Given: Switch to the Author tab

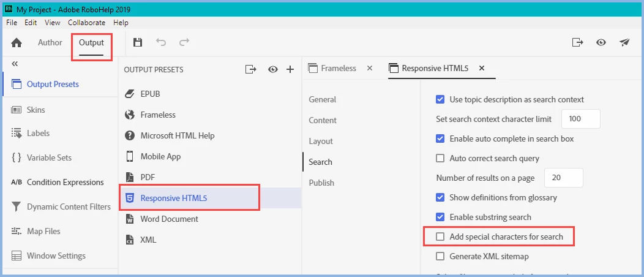Looking at the screenshot, I should 50,42.
